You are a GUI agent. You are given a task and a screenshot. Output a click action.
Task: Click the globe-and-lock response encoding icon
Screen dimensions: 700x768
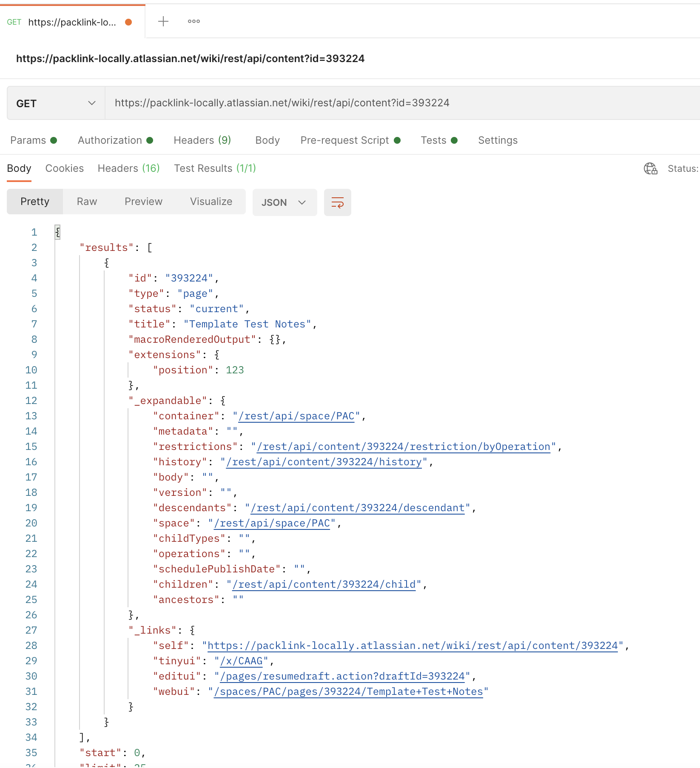click(650, 168)
